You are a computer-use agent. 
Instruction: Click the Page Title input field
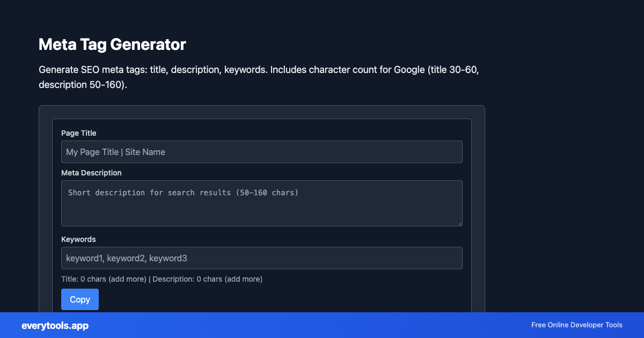pos(261,152)
